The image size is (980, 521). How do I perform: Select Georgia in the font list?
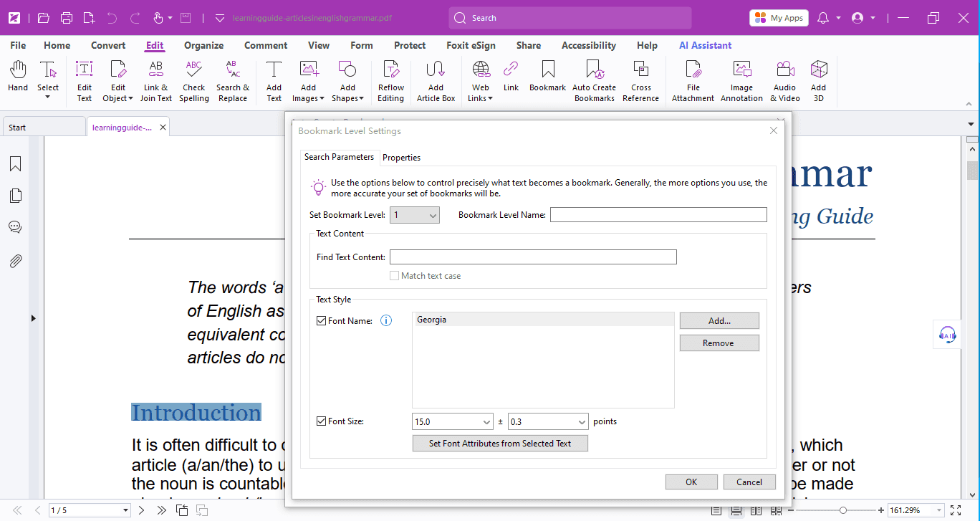click(x=543, y=320)
